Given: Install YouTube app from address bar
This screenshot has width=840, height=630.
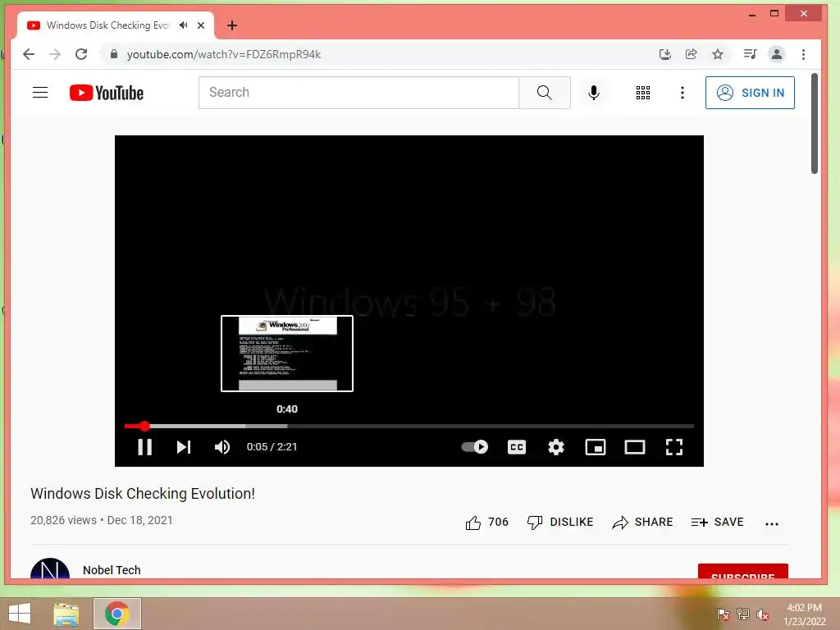Looking at the screenshot, I should pyautogui.click(x=664, y=54).
